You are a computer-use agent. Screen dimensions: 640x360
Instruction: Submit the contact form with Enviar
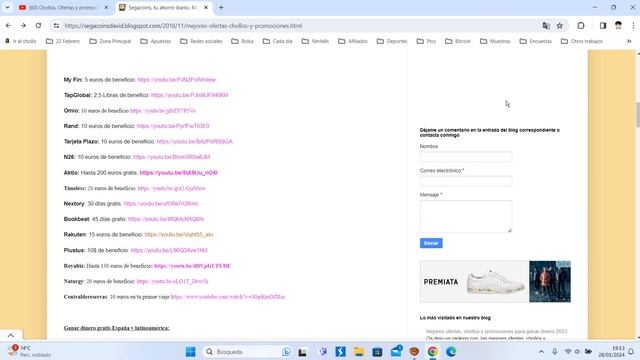pyautogui.click(x=431, y=243)
